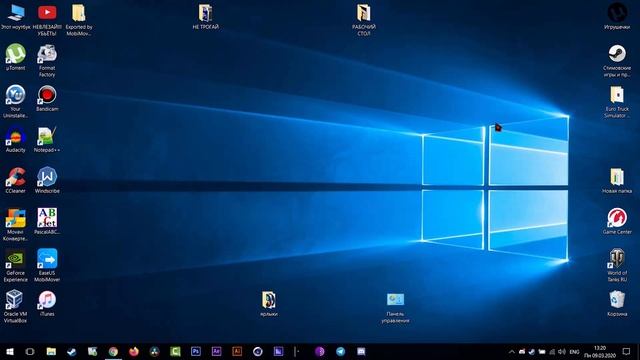Open the Movavi converter shortcut

(16, 224)
